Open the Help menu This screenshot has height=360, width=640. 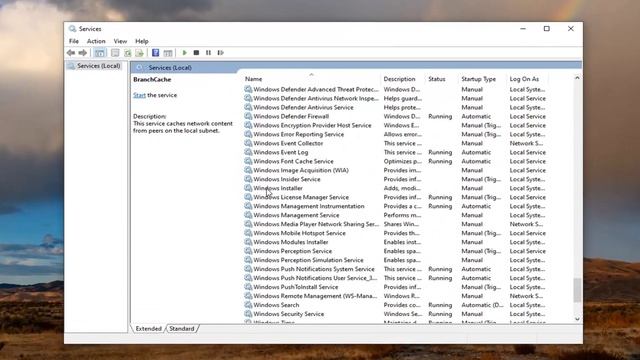pos(142,41)
